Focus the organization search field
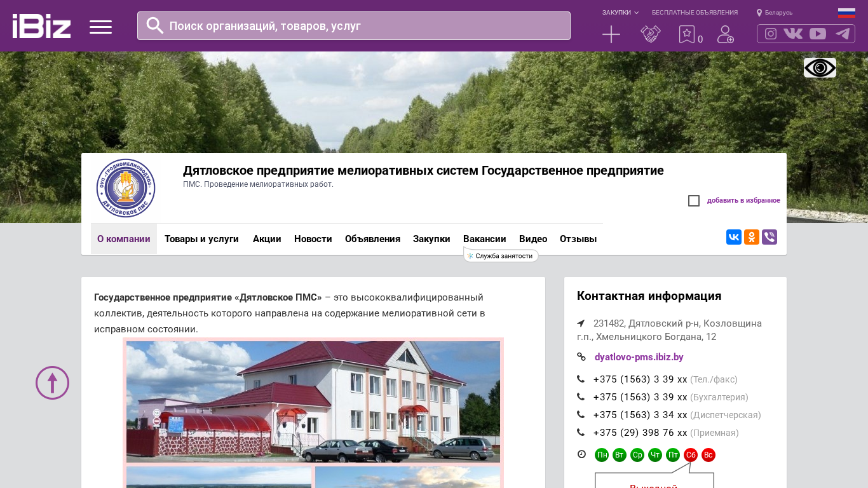This screenshot has height=488, width=868. coord(354,26)
